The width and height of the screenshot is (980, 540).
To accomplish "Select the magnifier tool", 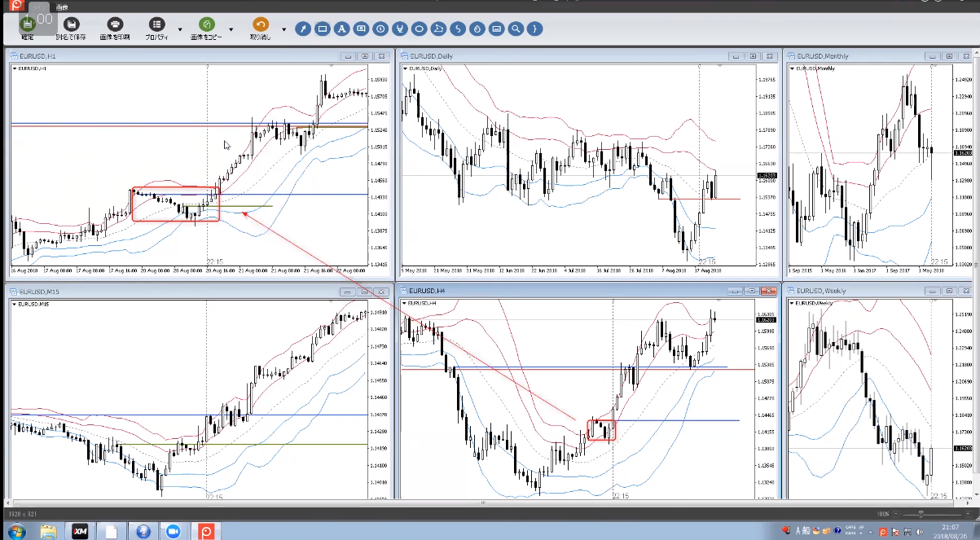I will pos(515,29).
